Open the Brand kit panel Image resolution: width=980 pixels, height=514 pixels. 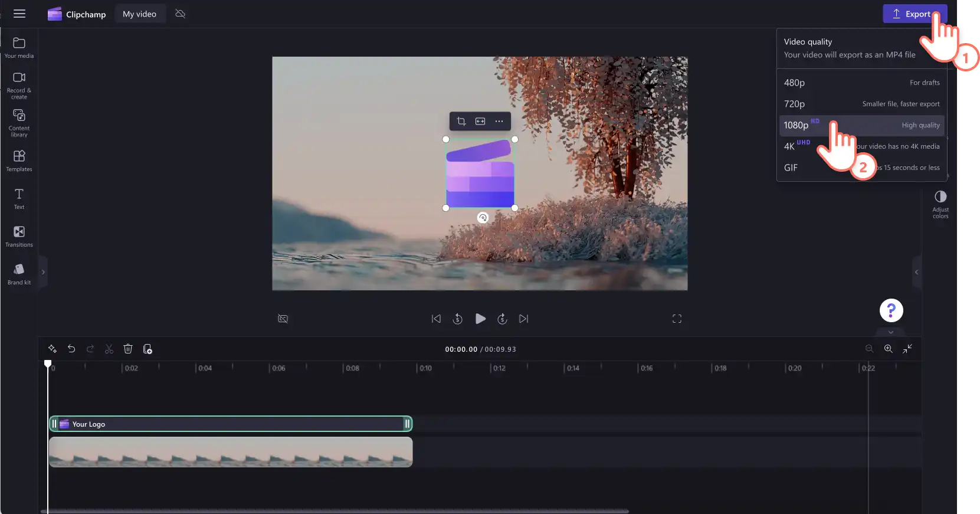click(x=19, y=274)
